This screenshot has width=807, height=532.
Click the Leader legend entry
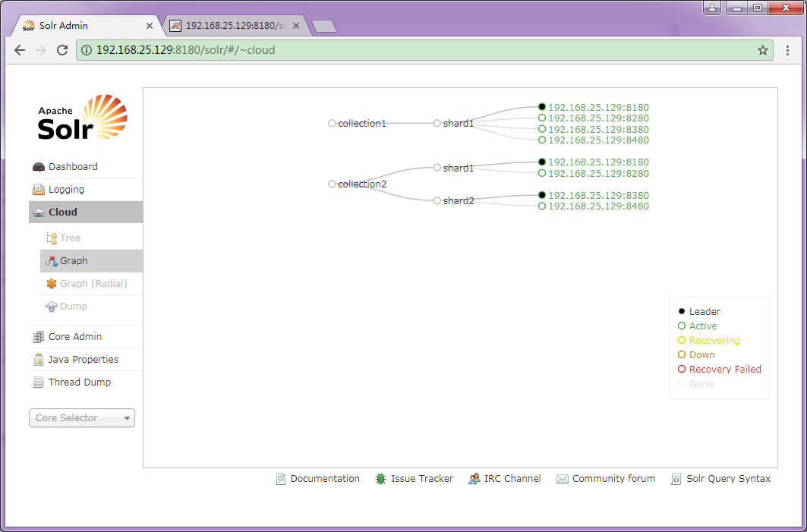click(699, 311)
